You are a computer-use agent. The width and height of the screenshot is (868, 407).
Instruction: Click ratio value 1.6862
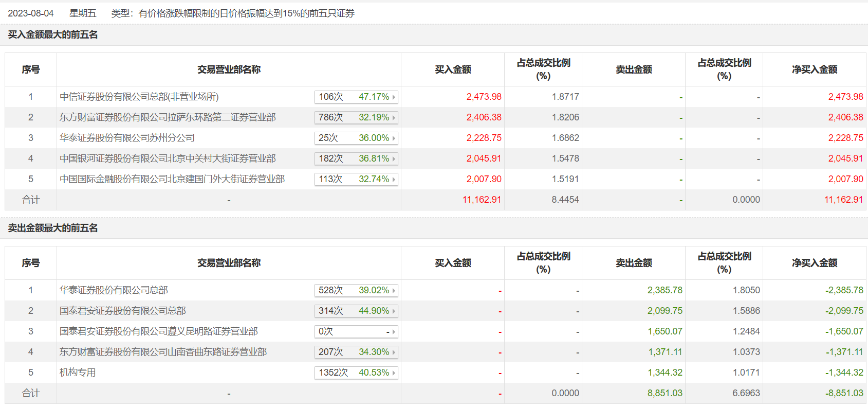(565, 138)
